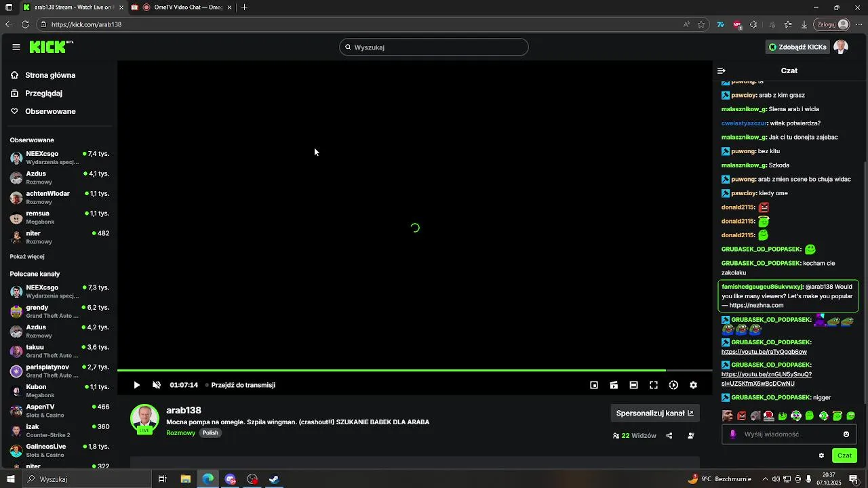Open izak Counter-Strike 2 channel

click(60, 430)
